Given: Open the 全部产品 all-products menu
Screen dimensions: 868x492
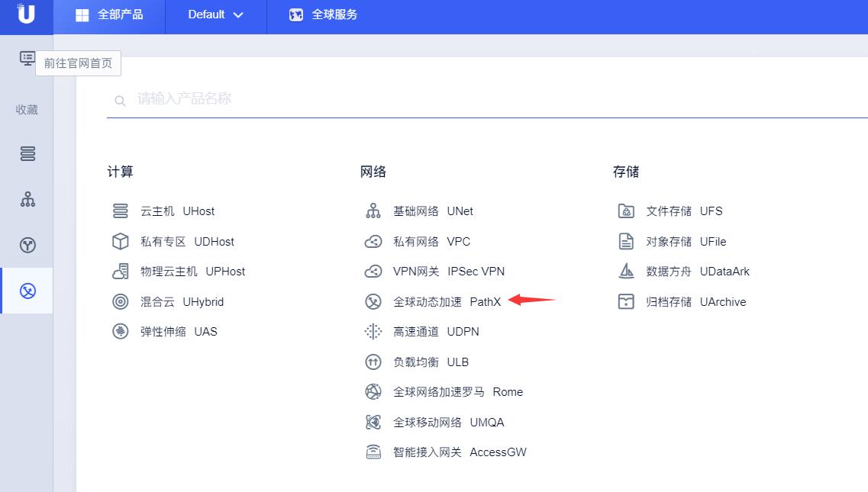Looking at the screenshot, I should 109,15.
